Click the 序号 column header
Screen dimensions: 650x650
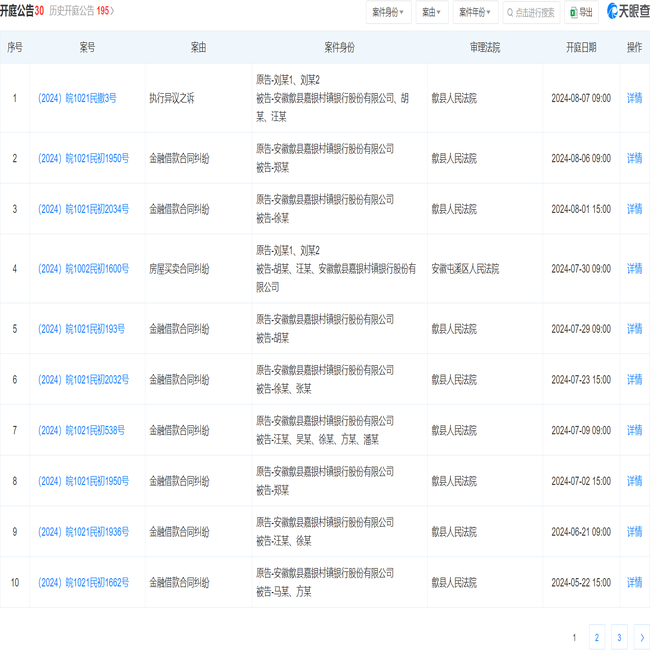click(15, 48)
